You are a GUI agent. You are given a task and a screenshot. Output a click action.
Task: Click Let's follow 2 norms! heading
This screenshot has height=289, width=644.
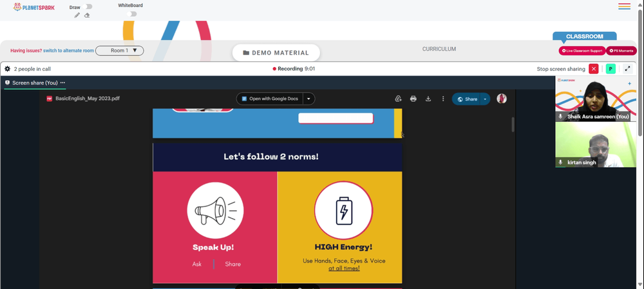pos(271,157)
